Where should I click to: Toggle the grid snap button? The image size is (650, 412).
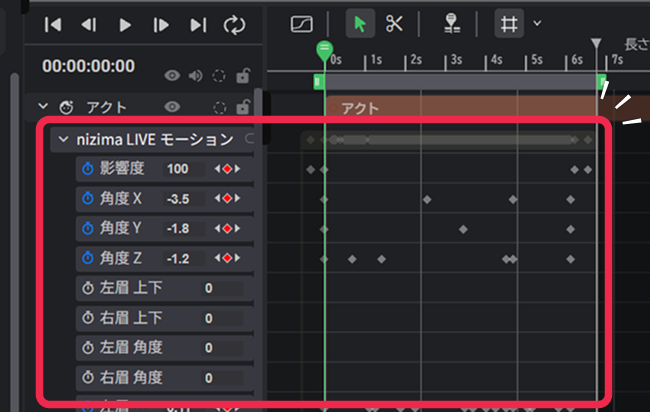[x=509, y=24]
